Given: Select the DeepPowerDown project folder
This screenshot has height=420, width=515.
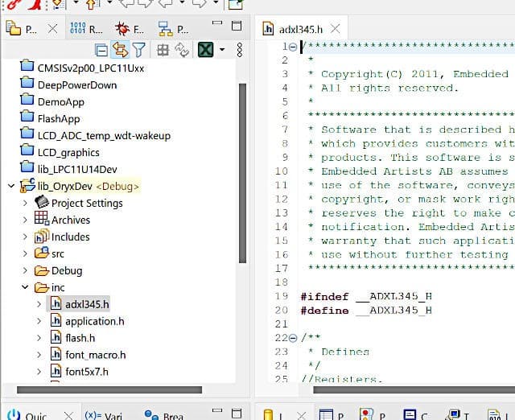Looking at the screenshot, I should pos(76,84).
